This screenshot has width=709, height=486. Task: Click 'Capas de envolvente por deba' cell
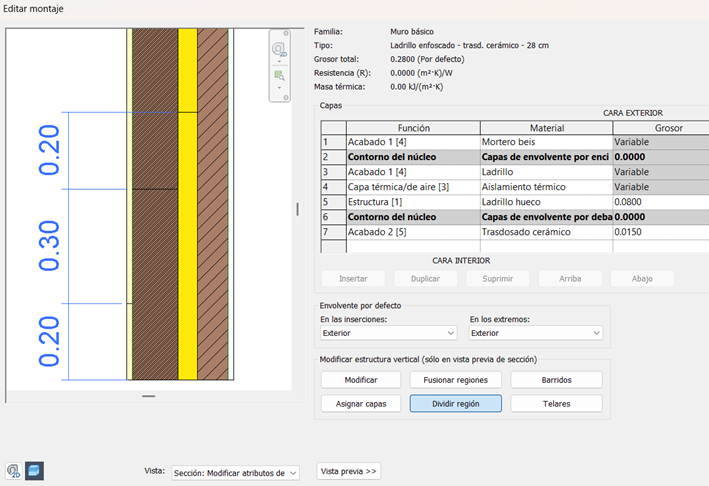click(547, 217)
